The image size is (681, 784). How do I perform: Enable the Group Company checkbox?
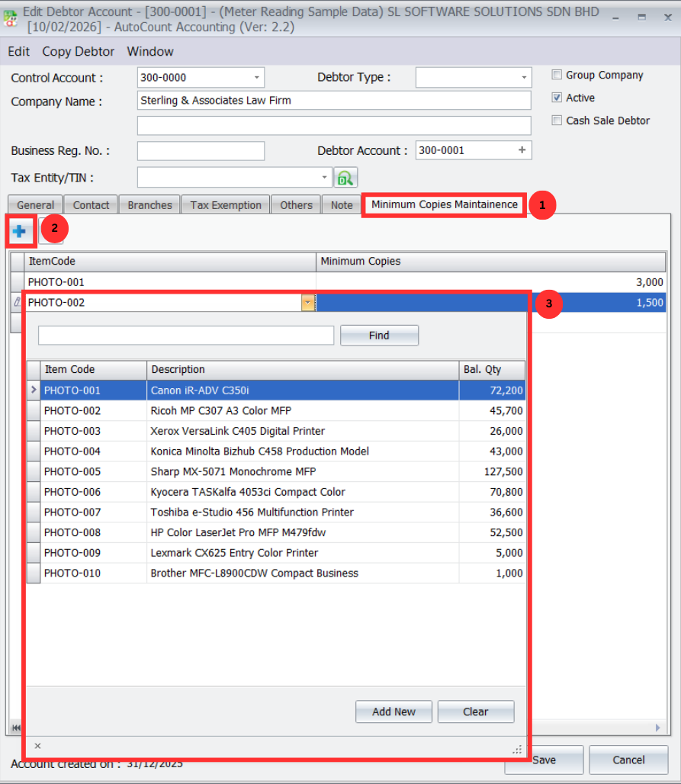tap(557, 75)
